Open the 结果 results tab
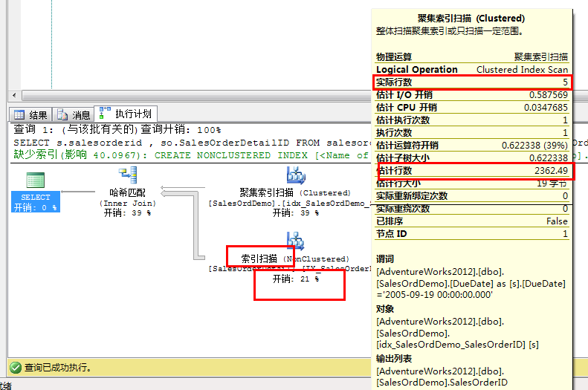Image resolution: width=588 pixels, height=390 pixels. 31,114
